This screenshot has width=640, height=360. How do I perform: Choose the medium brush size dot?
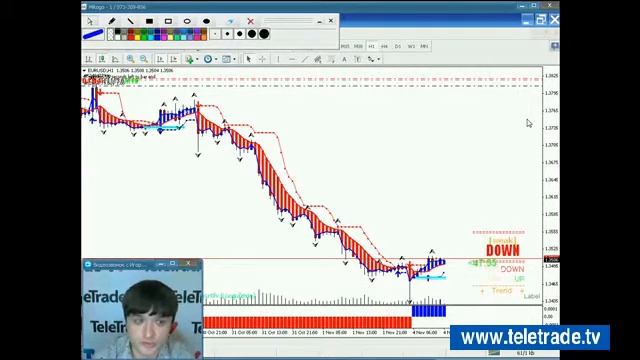point(240,34)
